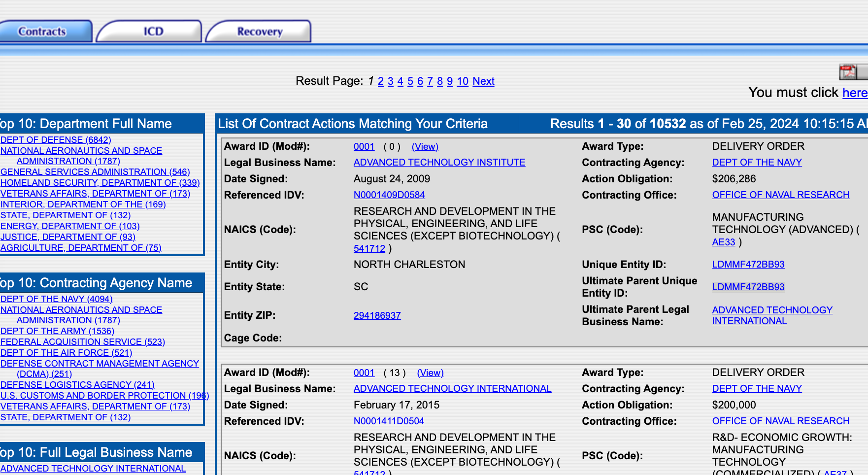
Task: Open ADVANCED TECHNOLOGY INSTITUTE business name link
Action: point(439,163)
